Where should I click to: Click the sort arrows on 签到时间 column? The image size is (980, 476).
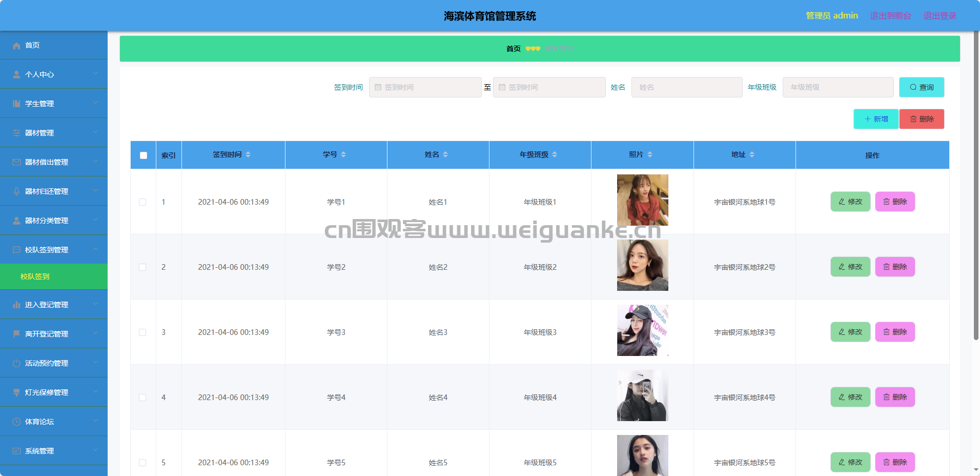coord(248,154)
